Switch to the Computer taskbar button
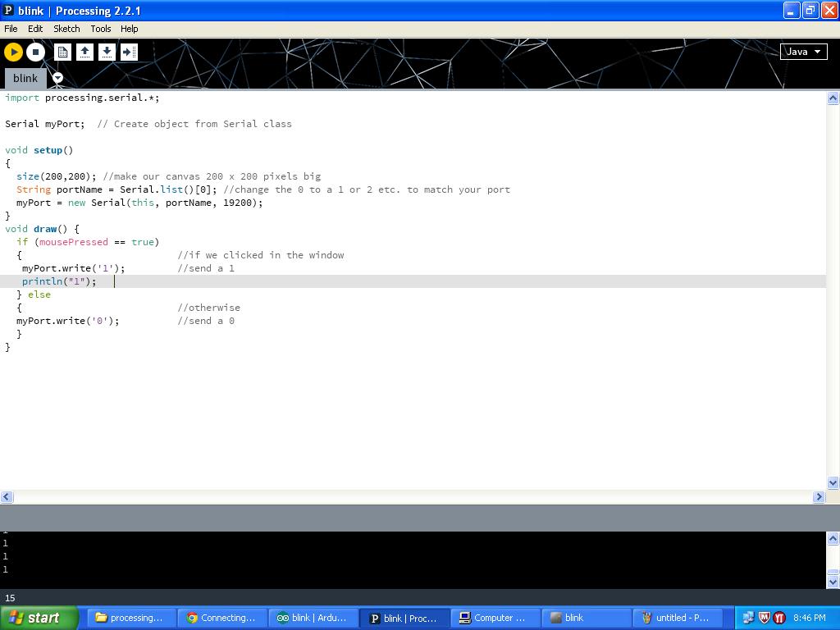This screenshot has width=840, height=630. point(495,619)
